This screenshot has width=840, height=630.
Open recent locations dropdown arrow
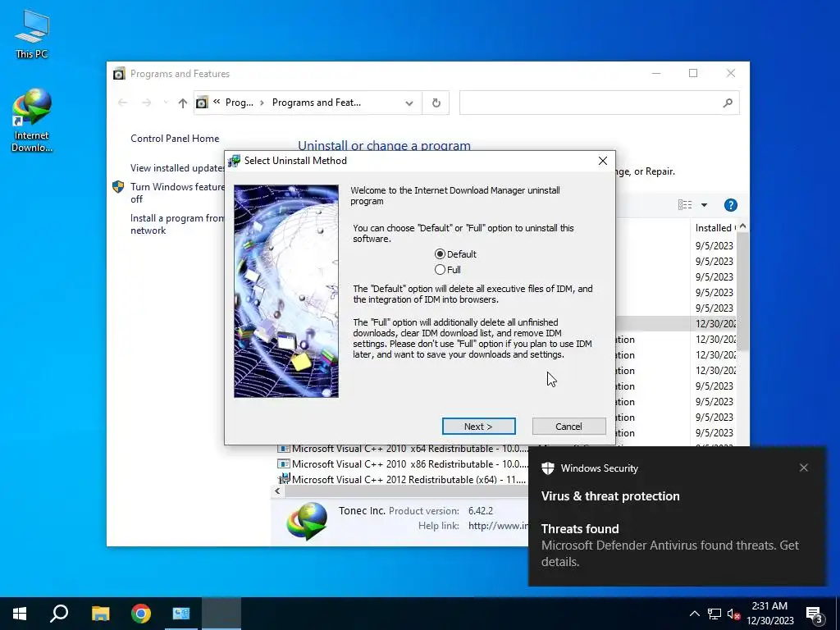[x=166, y=103]
